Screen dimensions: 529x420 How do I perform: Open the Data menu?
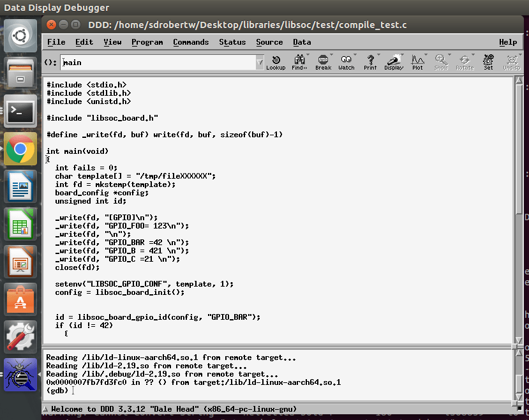pyautogui.click(x=302, y=42)
